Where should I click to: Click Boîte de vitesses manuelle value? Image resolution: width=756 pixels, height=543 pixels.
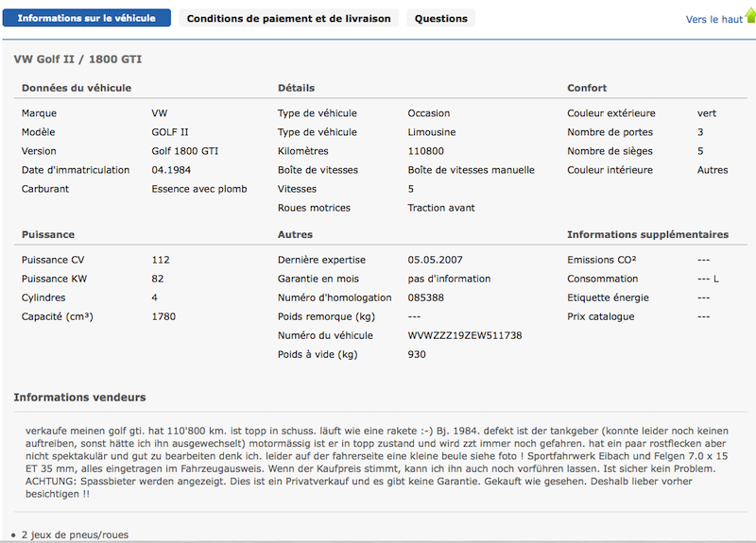pos(471,170)
